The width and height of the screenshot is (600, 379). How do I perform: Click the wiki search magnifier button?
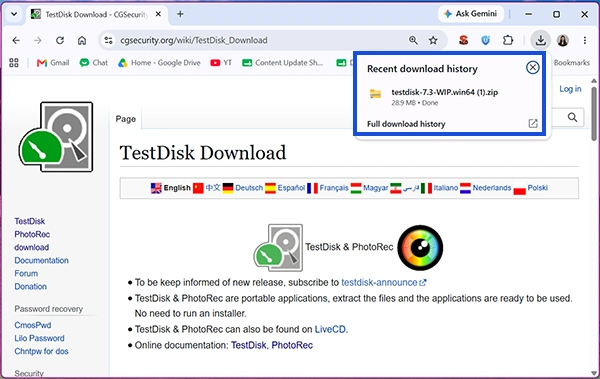(x=572, y=118)
